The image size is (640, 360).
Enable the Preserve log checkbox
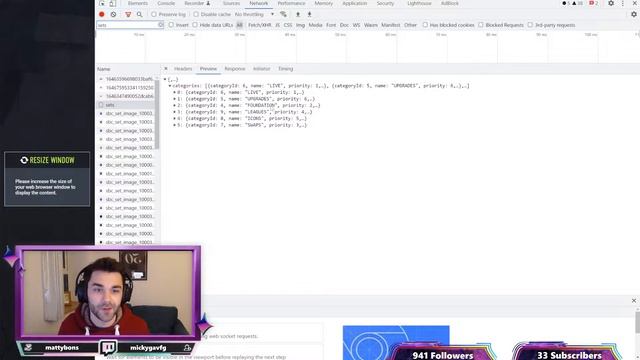[154, 14]
